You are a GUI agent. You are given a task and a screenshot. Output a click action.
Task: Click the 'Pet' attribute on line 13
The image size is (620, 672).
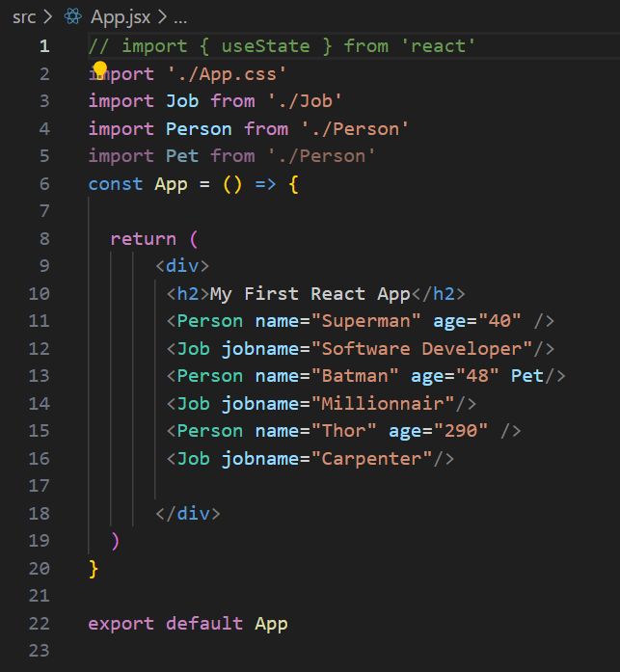coord(527,376)
